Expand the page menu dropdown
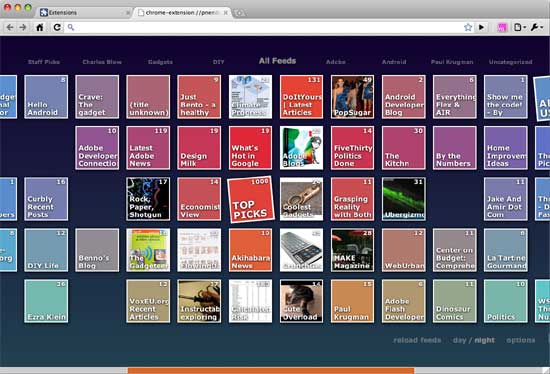 pyautogui.click(x=520, y=27)
